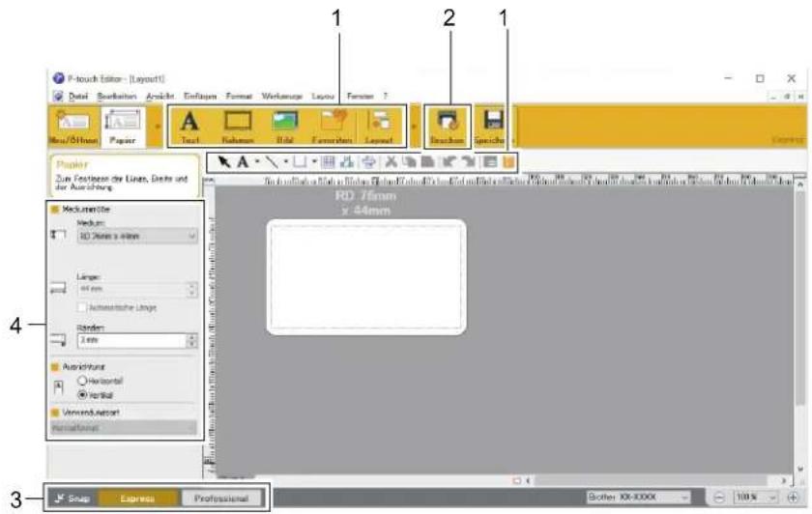Image resolution: width=812 pixels, height=514 pixels.
Task: Expand ribbon arrow right of Papier tab
Action: 157,127
